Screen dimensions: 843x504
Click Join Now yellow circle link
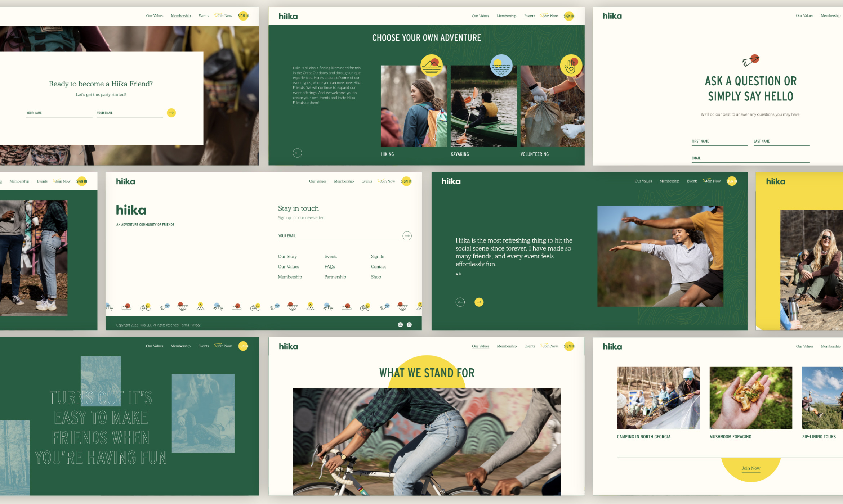(751, 468)
